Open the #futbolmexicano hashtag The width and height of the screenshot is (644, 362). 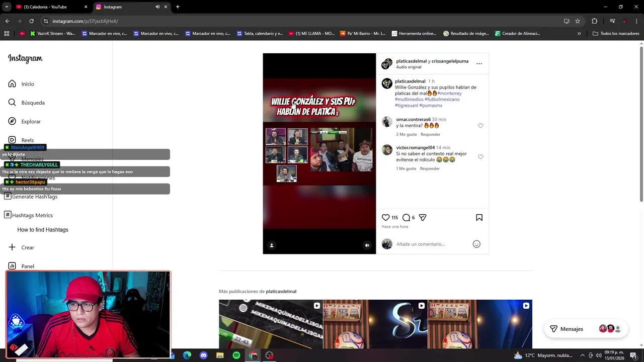pos(442,100)
